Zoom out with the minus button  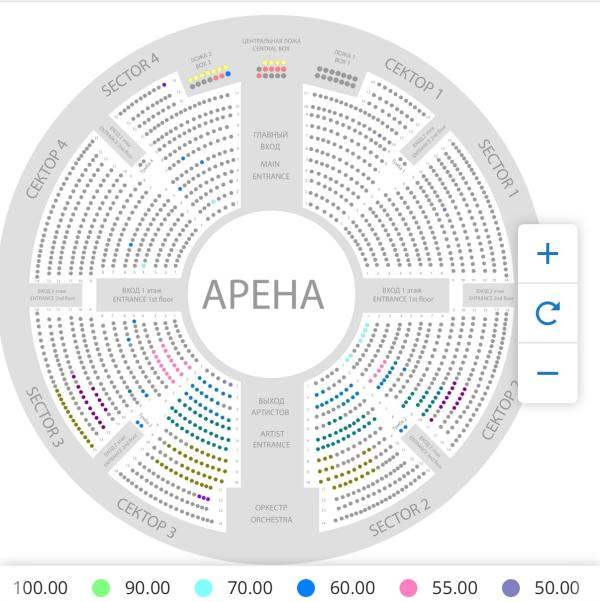pyautogui.click(x=547, y=373)
